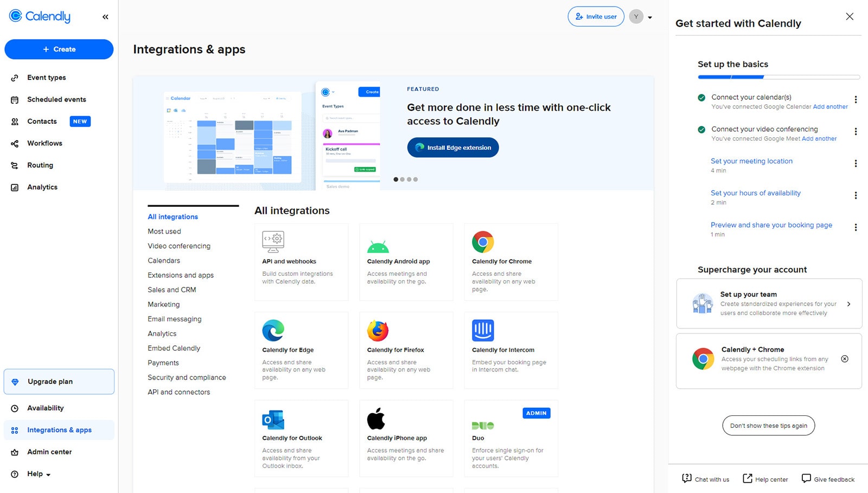
Task: Click Add another link for Google Meet
Action: [819, 139]
